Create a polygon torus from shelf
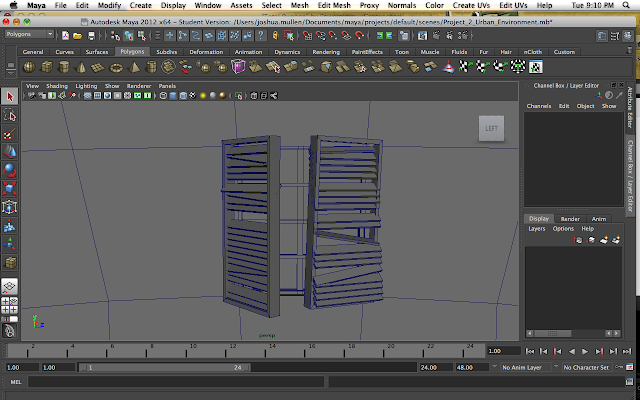This screenshot has height=400, width=640. coord(117,67)
